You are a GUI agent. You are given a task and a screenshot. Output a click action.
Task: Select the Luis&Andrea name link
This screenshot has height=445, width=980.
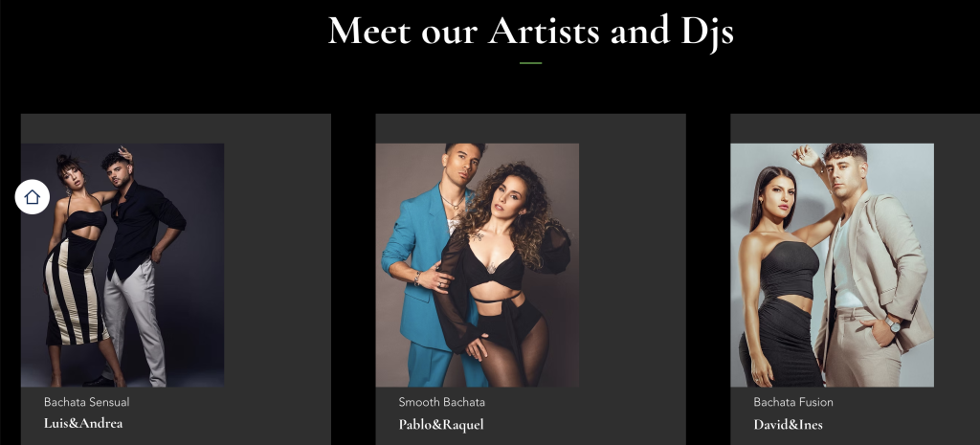tap(83, 423)
